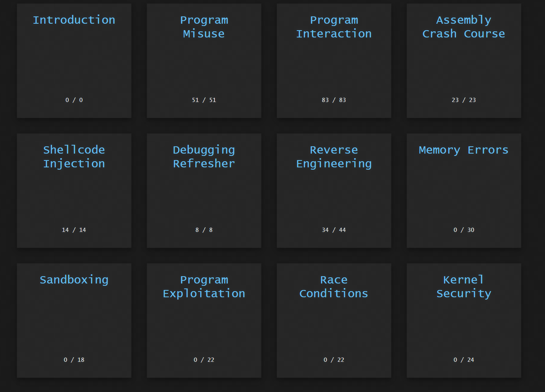This screenshot has width=545, height=392.
Task: Click the 0 / 18 progress count
Action: 74,360
